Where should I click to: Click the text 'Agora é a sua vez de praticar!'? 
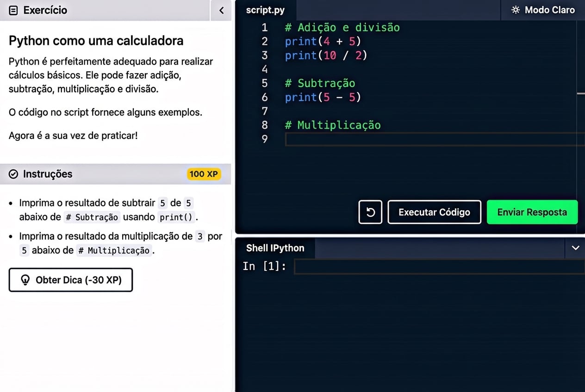coord(73,136)
